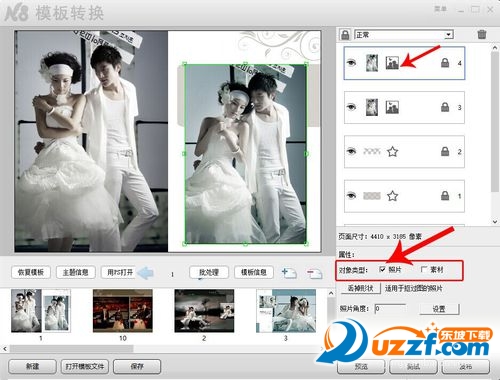Click the blue left arrow beside 用PS打开
Image resolution: width=500 pixels, height=380 pixels.
145,273
